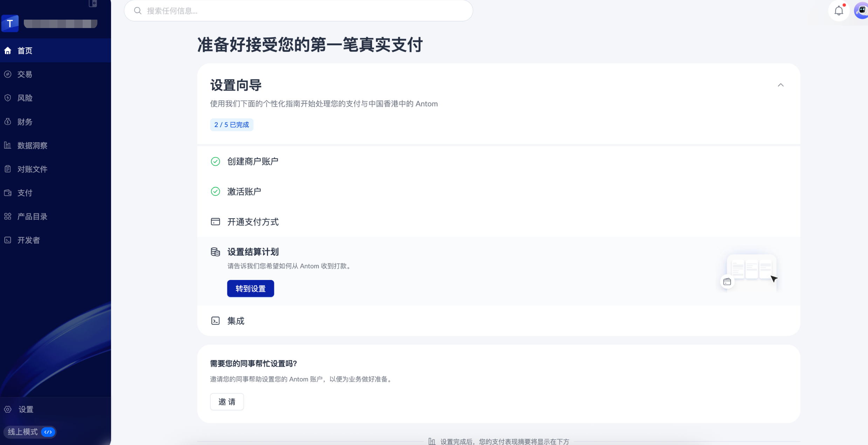The width and height of the screenshot is (868, 445).
Task: Click the 交易 transactions icon
Action: (8, 74)
